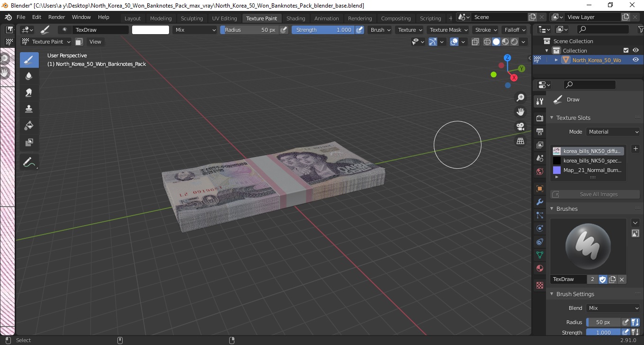Open the Scene properties tab
Screen dimensions: 644x345
pos(539,158)
